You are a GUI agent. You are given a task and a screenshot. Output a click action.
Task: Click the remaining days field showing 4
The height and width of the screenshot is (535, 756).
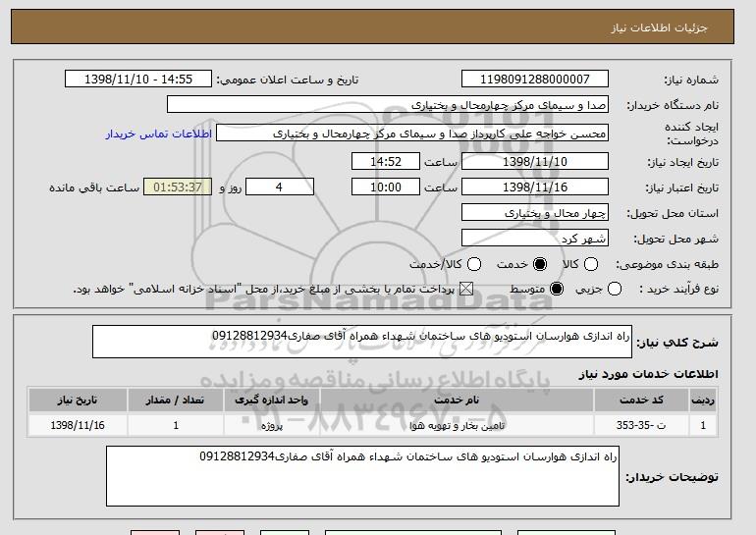pyautogui.click(x=280, y=187)
